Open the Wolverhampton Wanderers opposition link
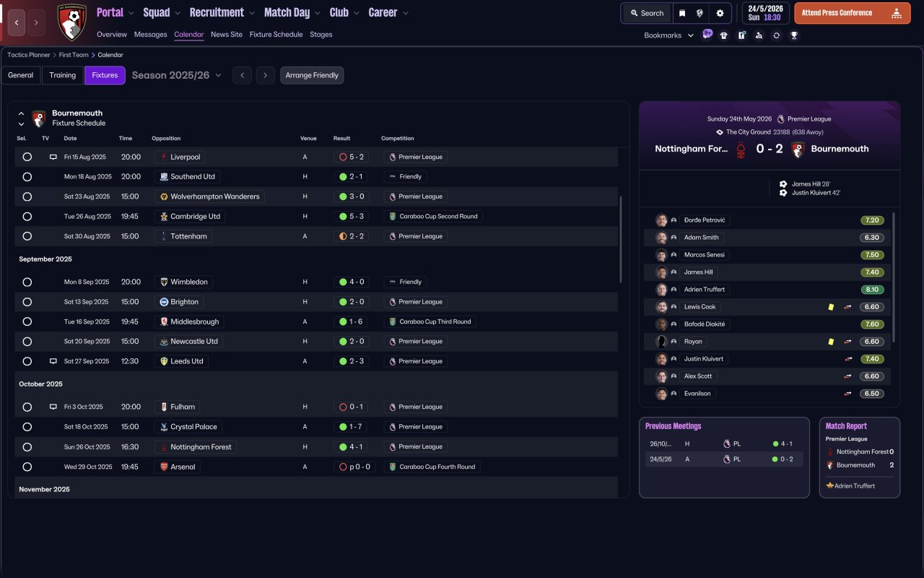Image resolution: width=924 pixels, height=578 pixels. [x=210, y=197]
